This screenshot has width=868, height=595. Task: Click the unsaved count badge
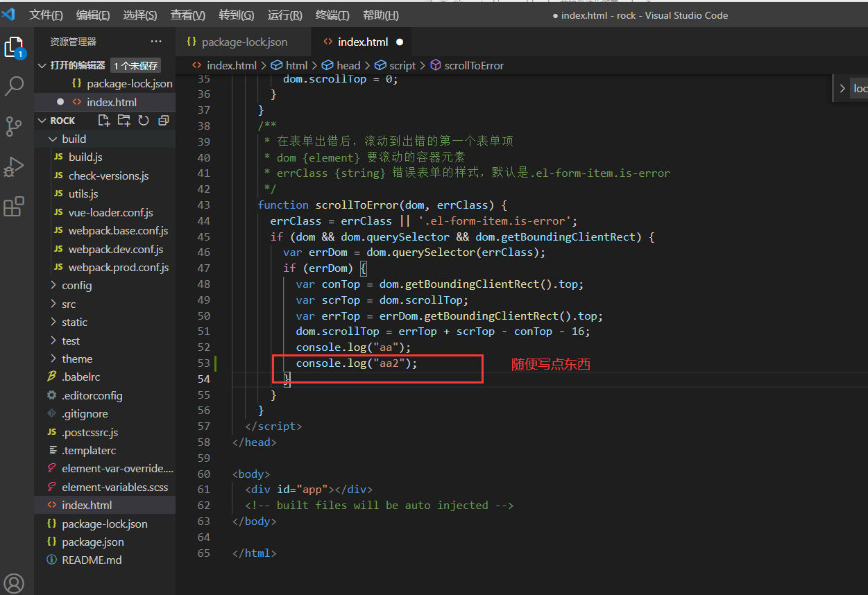(136, 66)
